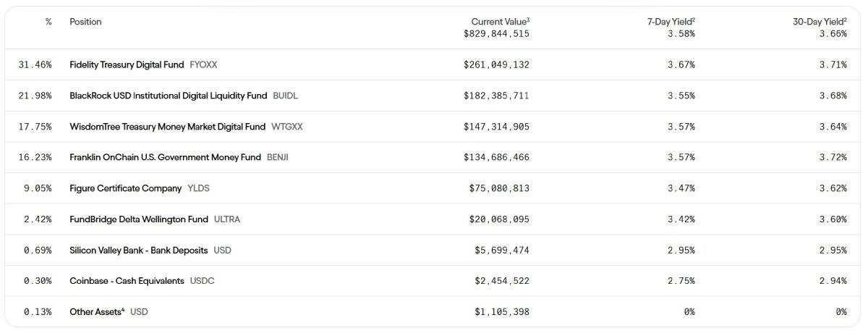
Task: Sort by the Position column header
Action: pos(85,22)
